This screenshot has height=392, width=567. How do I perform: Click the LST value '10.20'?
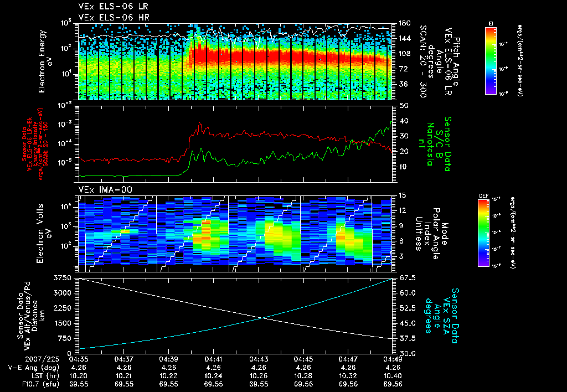79,376
